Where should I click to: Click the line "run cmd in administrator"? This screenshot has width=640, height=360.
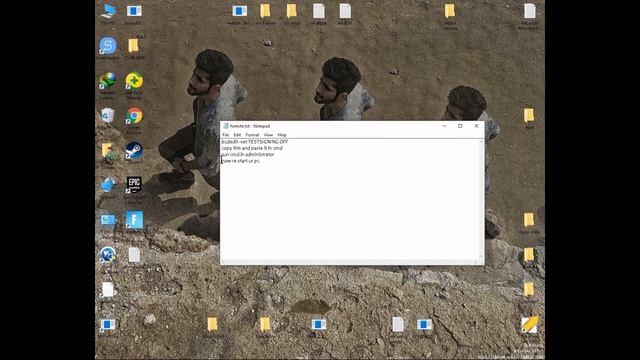pyautogui.click(x=248, y=155)
